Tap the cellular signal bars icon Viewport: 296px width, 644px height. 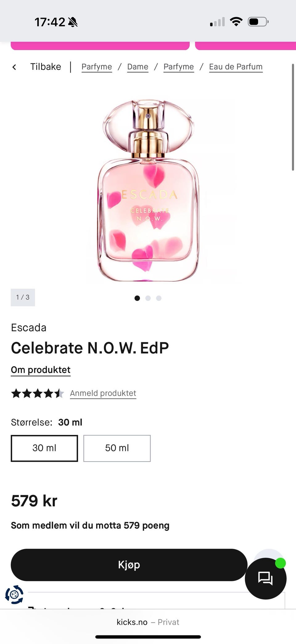tap(217, 22)
